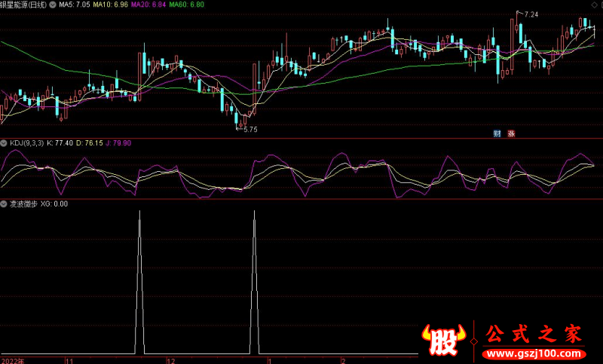Click the 涨 limit-up marker icon
This screenshot has height=364, width=603.
coord(511,133)
